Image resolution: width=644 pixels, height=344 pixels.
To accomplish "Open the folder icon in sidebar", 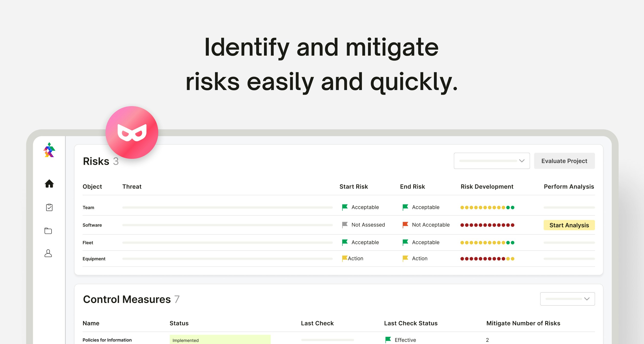I will pyautogui.click(x=48, y=231).
